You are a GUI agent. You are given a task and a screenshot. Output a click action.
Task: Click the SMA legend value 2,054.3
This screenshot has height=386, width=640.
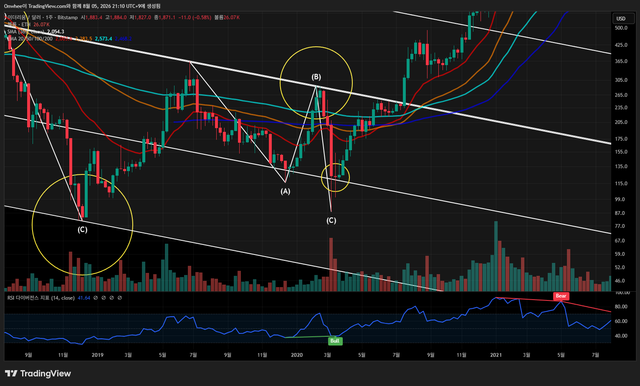pos(56,31)
